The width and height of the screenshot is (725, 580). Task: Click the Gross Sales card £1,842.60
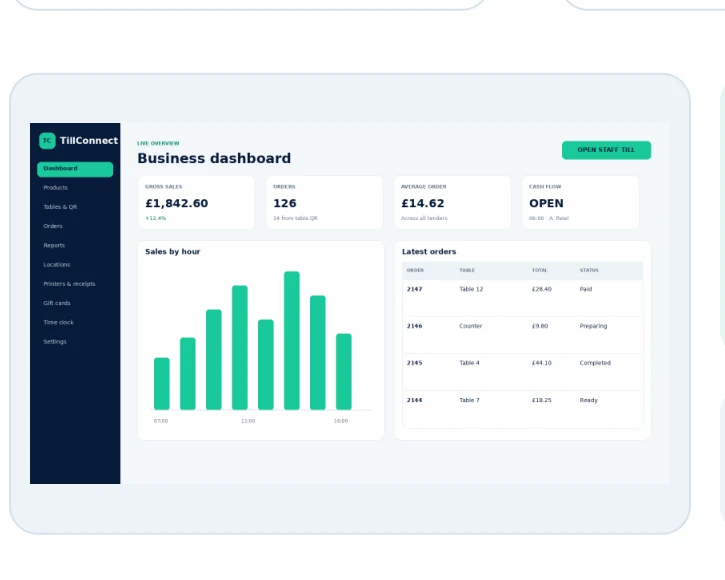tap(196, 203)
